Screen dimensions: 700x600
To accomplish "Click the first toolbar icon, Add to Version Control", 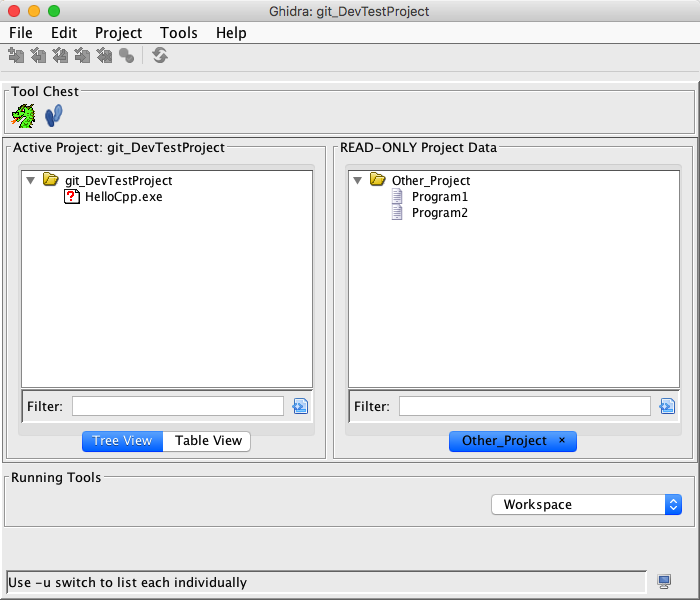I will 16,56.
